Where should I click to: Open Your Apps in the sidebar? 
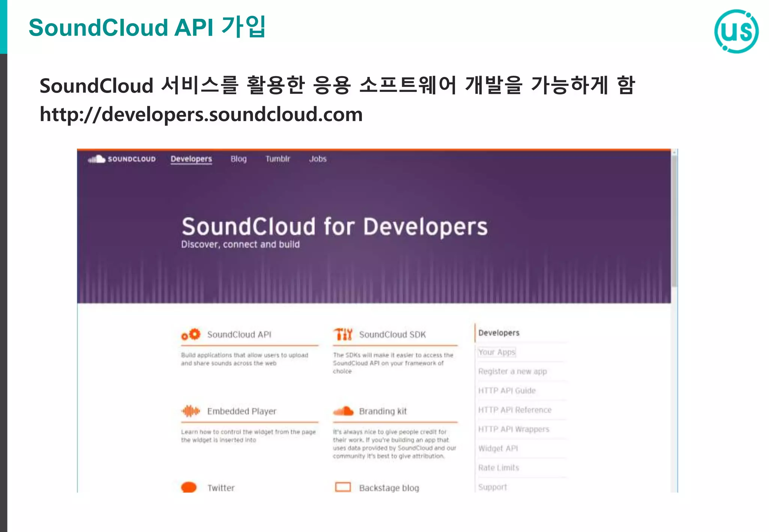(x=497, y=352)
